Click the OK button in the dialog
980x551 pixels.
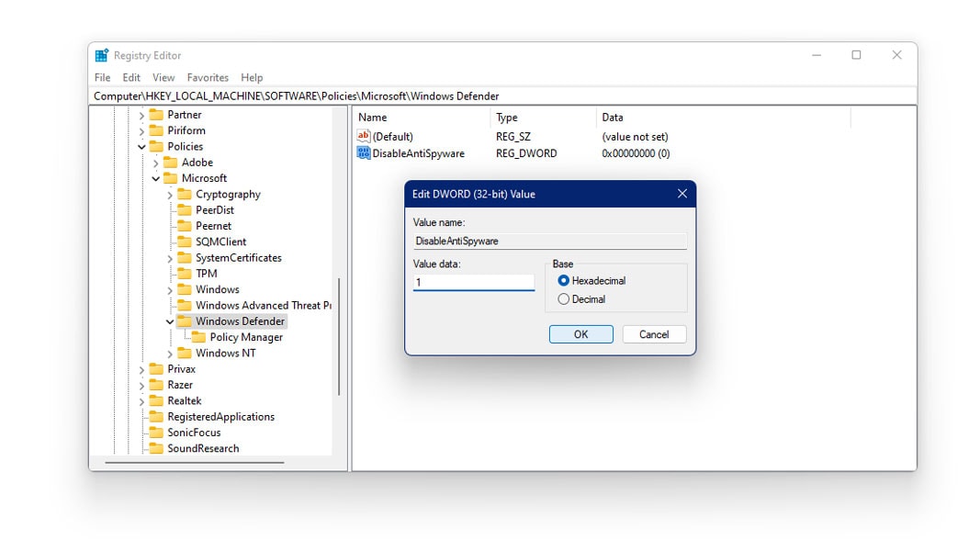[x=580, y=333]
